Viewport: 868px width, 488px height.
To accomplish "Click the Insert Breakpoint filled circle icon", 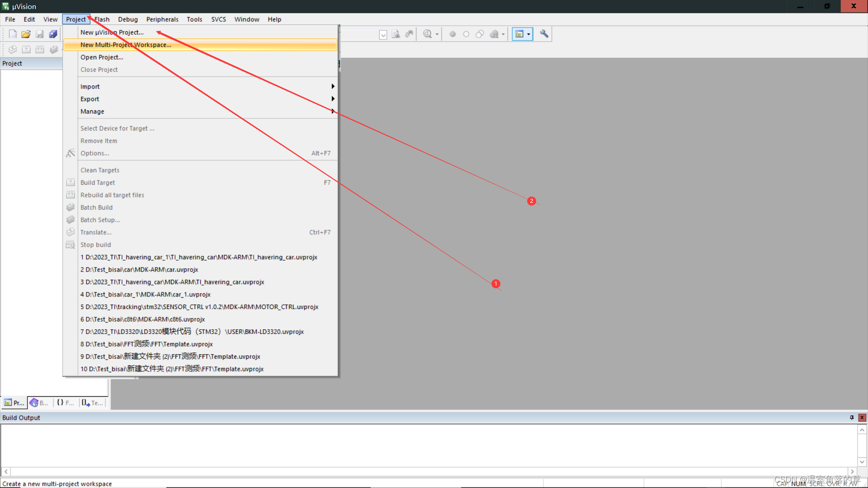I will (x=453, y=34).
